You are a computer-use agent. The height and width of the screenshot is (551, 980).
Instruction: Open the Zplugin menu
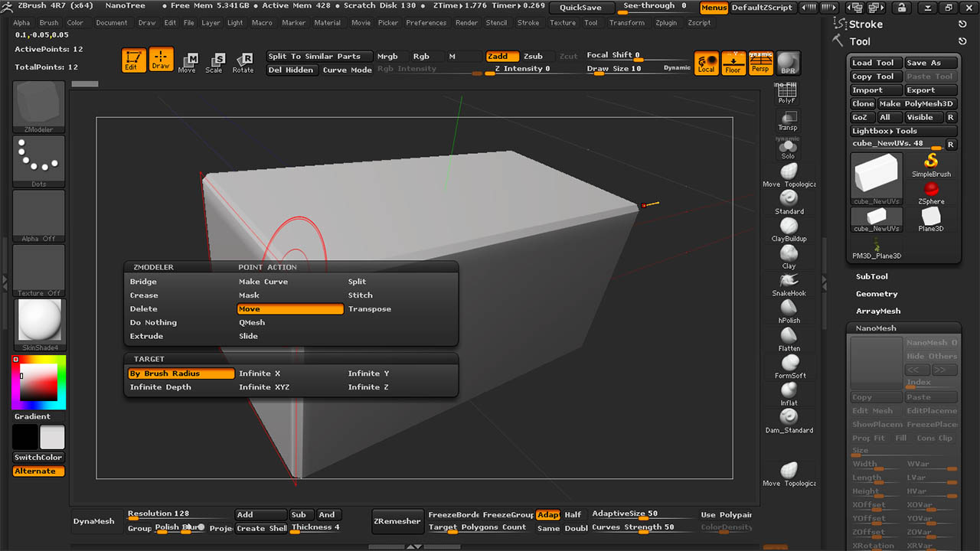pyautogui.click(x=666, y=23)
